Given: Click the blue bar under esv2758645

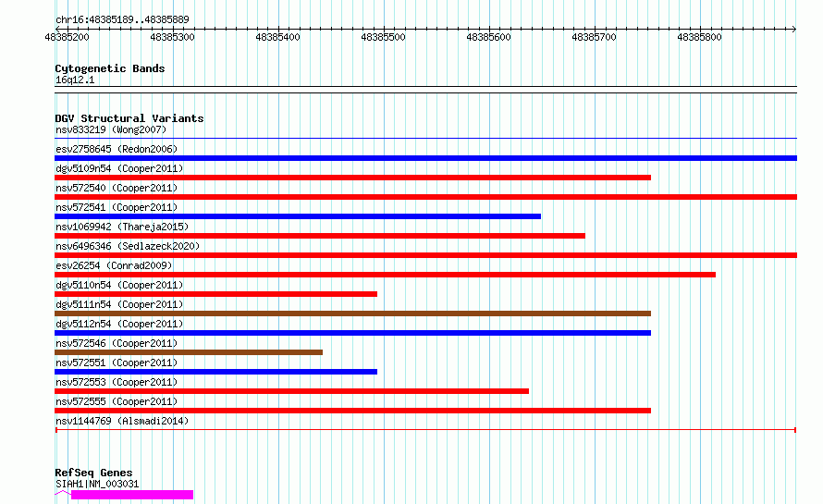Looking at the screenshot, I should pos(425,158).
